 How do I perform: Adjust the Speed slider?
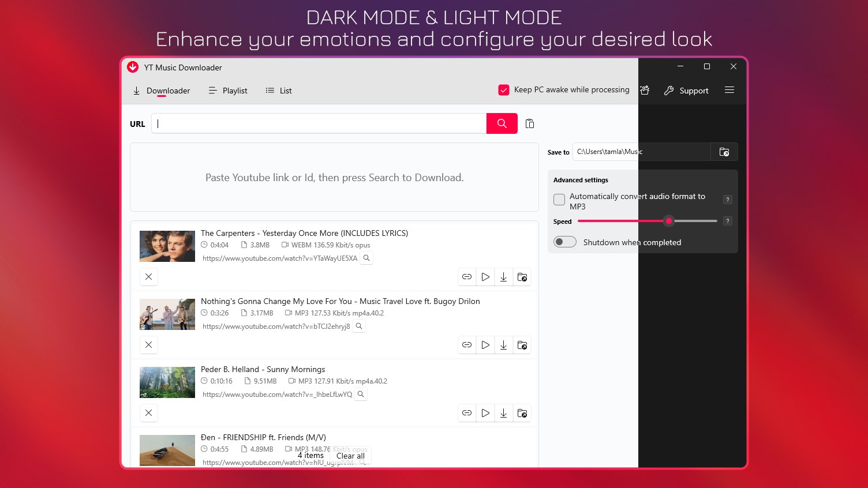coord(669,221)
